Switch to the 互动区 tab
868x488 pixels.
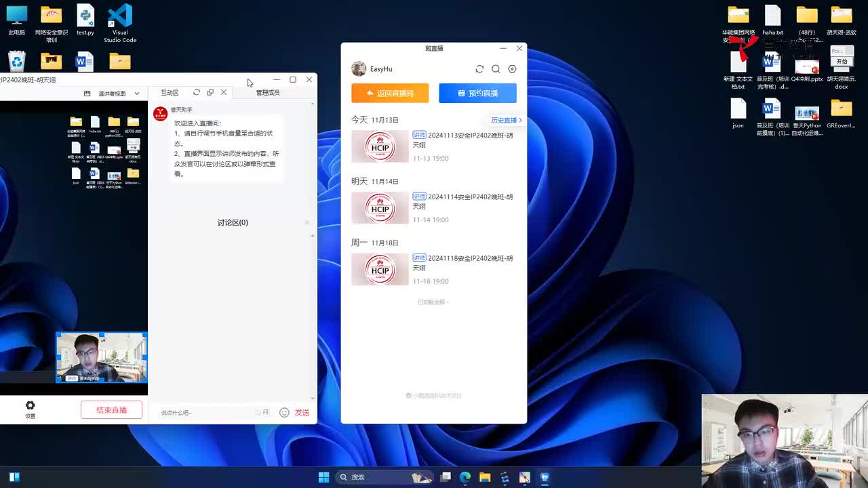tap(170, 93)
